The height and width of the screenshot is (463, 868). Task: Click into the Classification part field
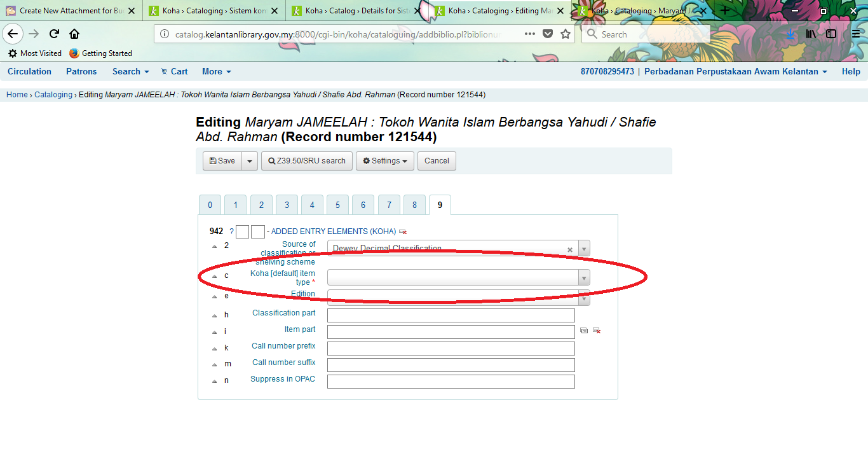pyautogui.click(x=451, y=315)
